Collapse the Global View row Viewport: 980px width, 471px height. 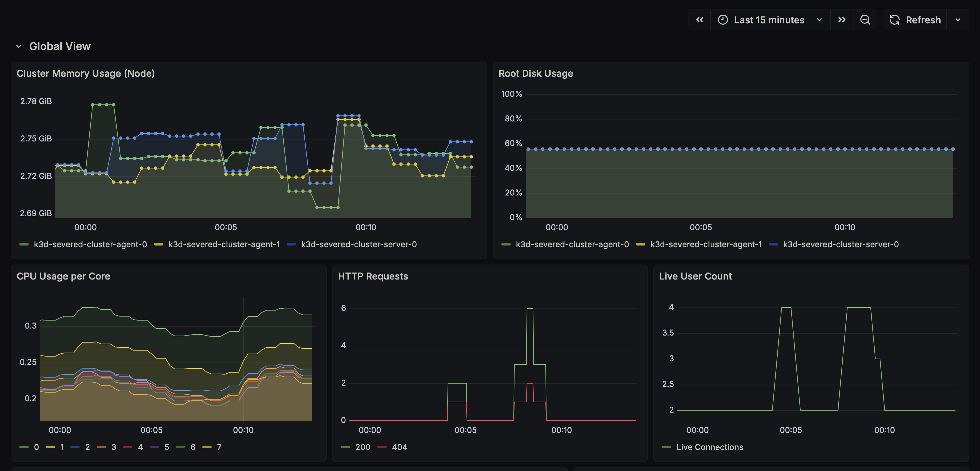(x=19, y=46)
